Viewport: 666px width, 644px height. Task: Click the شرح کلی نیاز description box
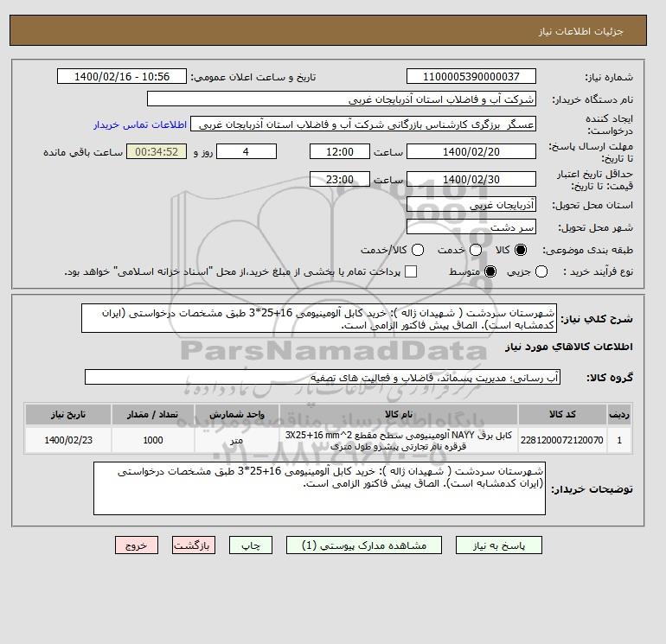[319, 318]
